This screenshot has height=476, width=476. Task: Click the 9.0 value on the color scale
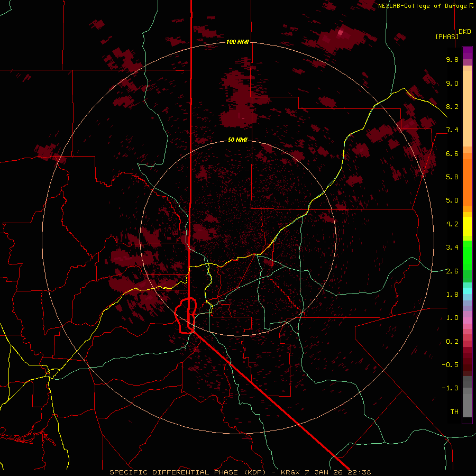click(x=452, y=84)
